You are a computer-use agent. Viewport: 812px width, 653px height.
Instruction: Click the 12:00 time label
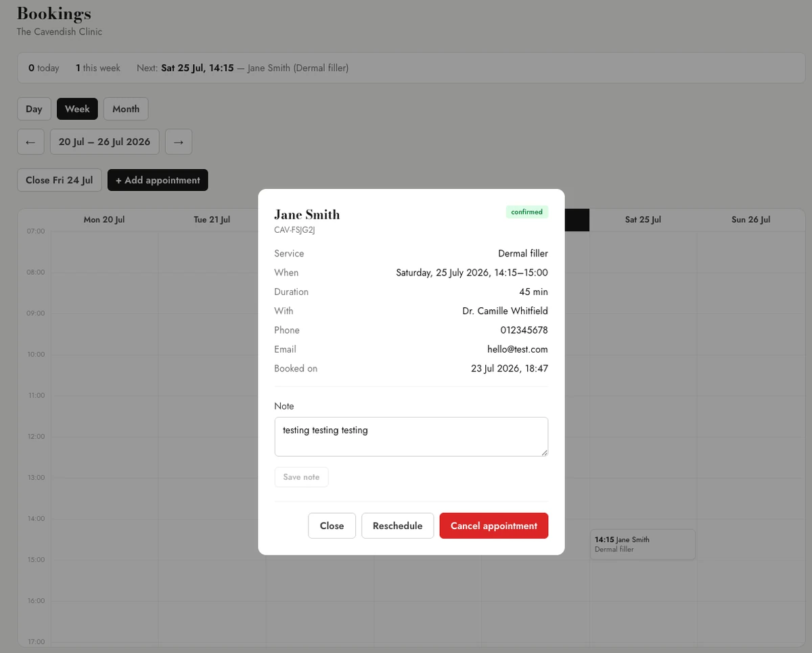pos(37,436)
